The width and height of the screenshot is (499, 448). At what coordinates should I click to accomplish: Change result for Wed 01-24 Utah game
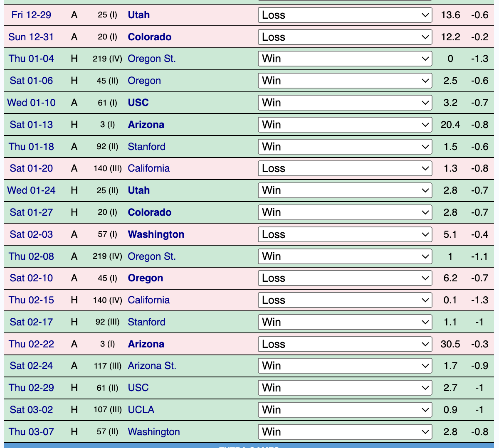coord(345,190)
